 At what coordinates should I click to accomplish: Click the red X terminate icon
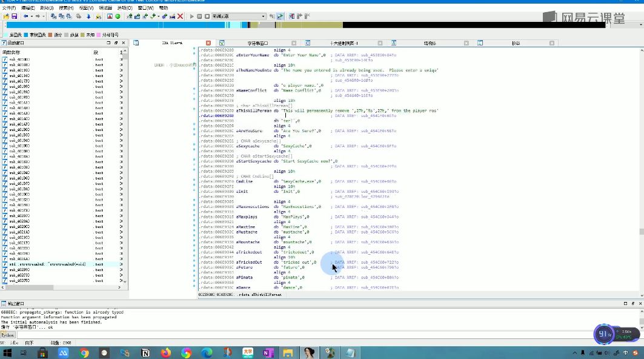[181, 16]
